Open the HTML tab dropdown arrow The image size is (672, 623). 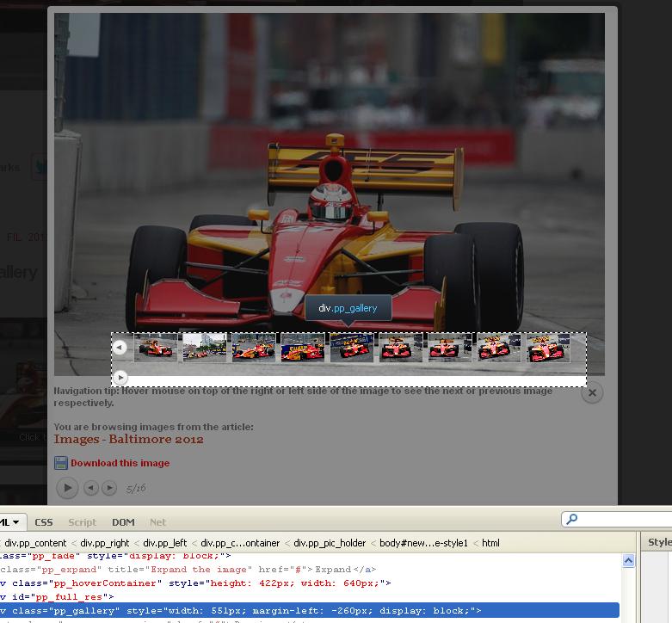pos(15,522)
